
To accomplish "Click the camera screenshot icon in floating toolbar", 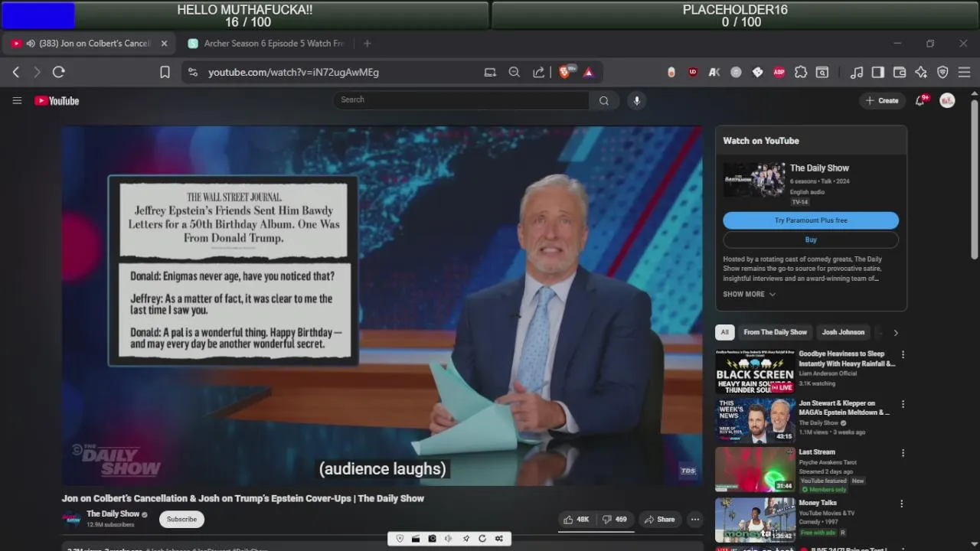I will 432,539.
